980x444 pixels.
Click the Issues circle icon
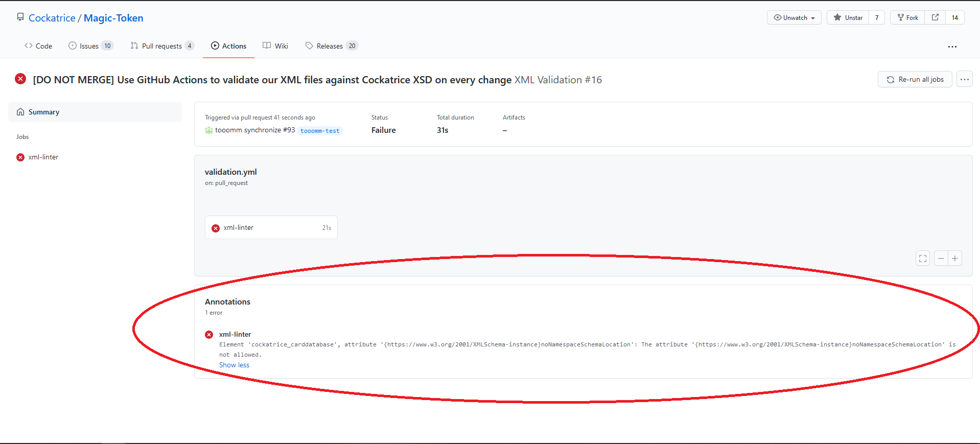pyautogui.click(x=73, y=45)
